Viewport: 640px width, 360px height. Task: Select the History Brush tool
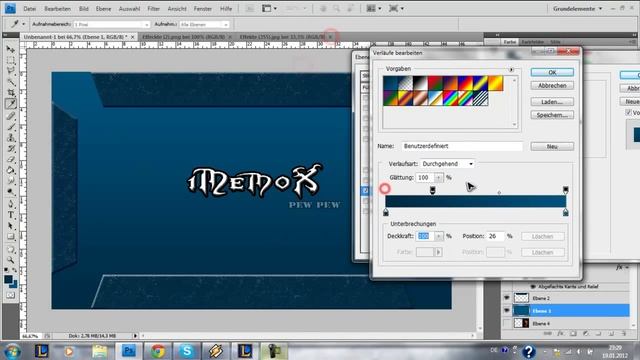click(11, 149)
